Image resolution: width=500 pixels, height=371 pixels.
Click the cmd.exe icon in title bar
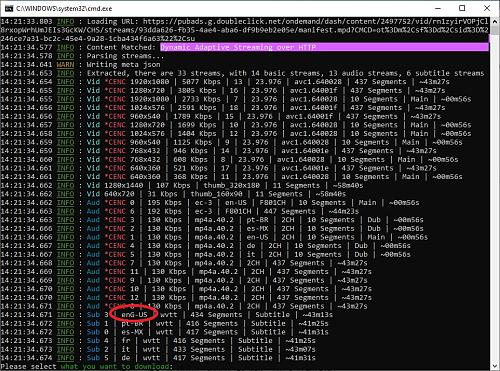(x=9, y=8)
